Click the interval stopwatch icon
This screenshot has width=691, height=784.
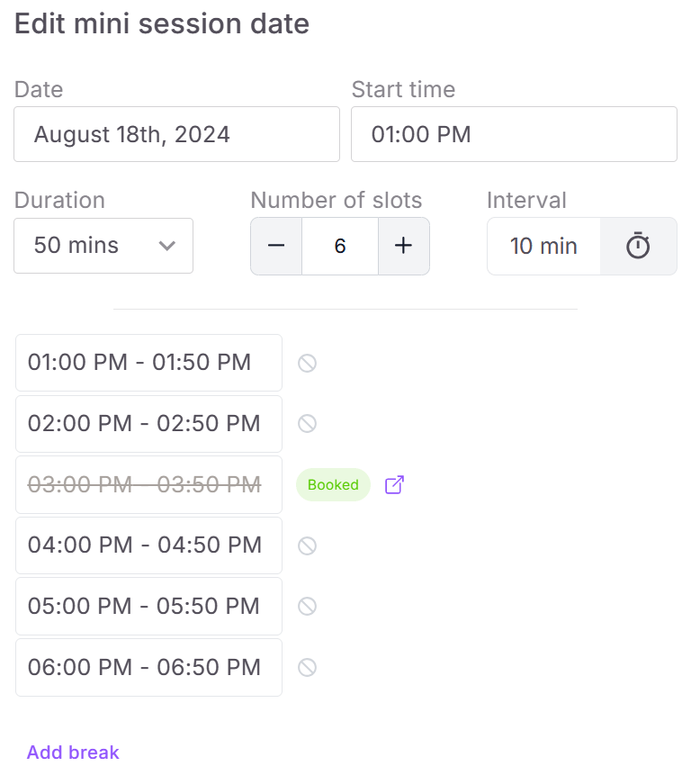[x=638, y=246]
